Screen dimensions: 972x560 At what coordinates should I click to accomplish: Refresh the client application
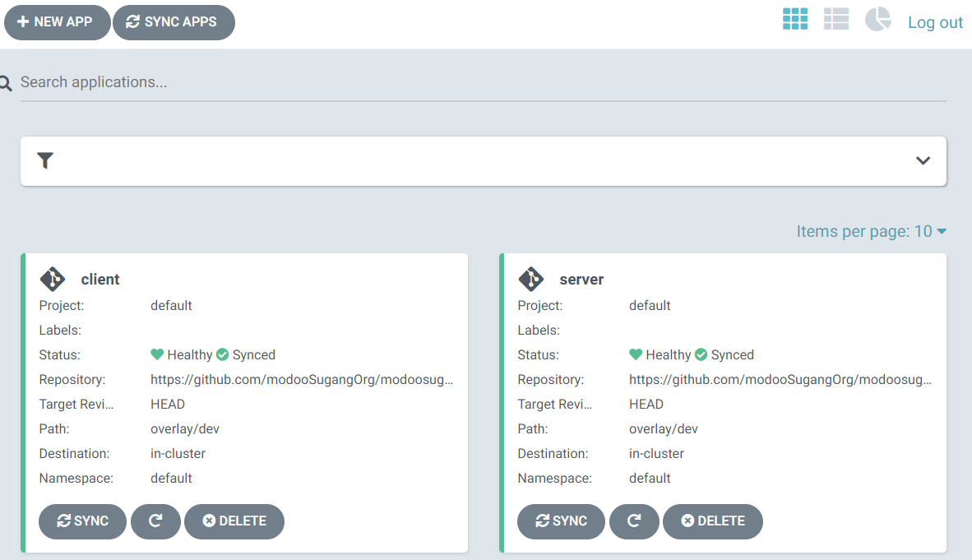(x=155, y=521)
